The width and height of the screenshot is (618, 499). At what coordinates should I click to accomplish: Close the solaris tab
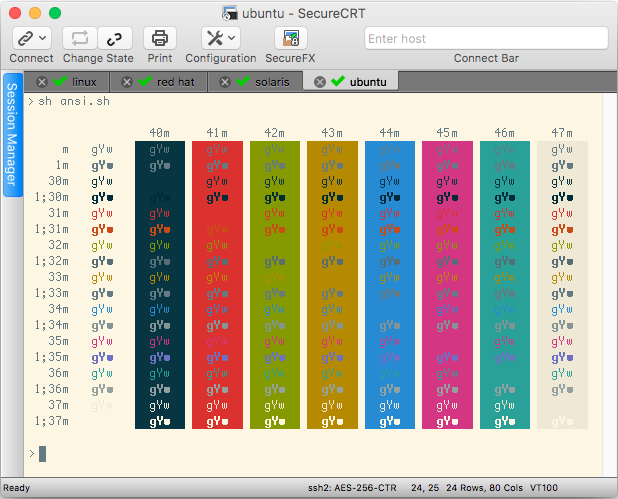coord(225,82)
